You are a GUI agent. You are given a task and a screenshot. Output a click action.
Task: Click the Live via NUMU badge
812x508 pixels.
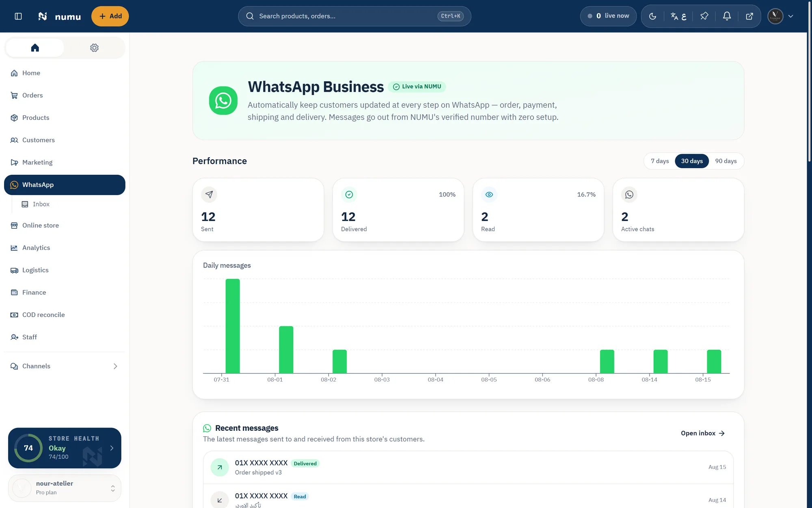click(x=417, y=87)
